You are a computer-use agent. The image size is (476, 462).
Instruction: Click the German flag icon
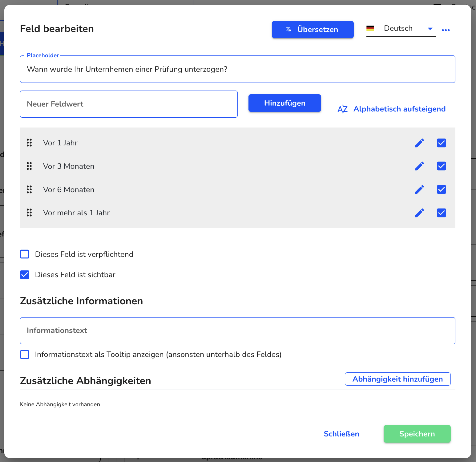(x=370, y=28)
